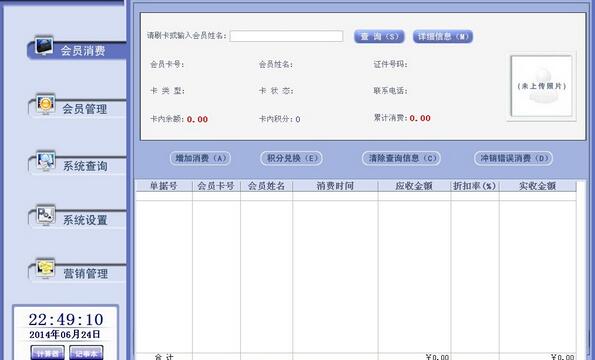Open 会员管理 via its sidebar icon
Image resolution: width=595 pixels, height=360 pixels.
[46, 104]
